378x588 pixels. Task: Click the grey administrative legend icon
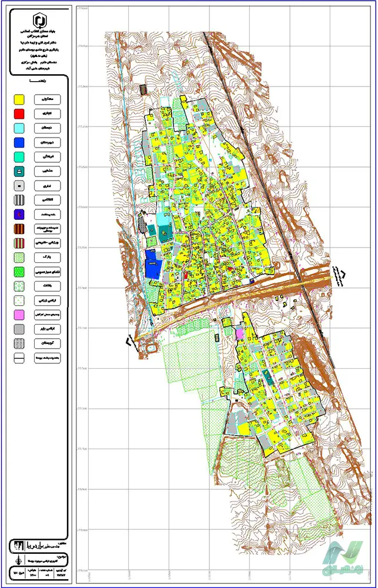pos(19,186)
